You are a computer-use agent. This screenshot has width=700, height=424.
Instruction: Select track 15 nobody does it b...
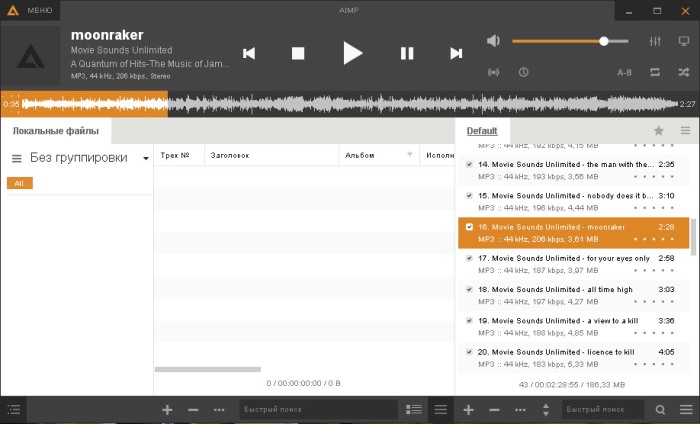tap(574, 202)
